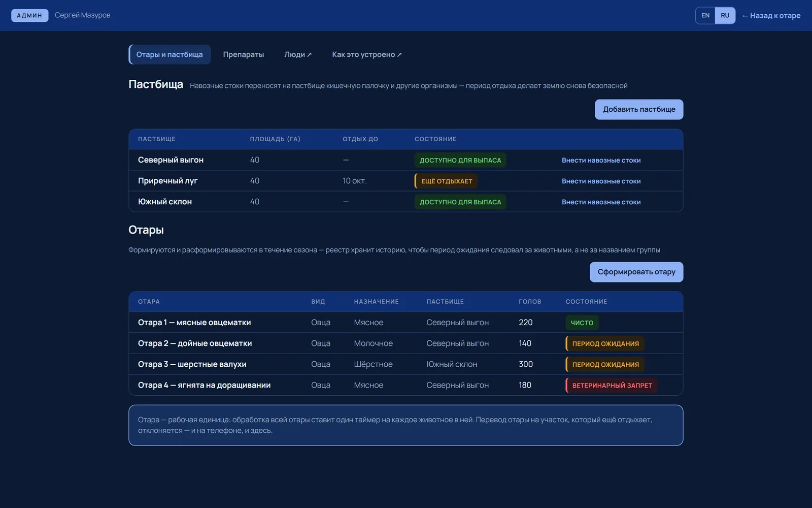Switch to the «Препараты» tab
The height and width of the screenshot is (508, 812).
[244, 54]
